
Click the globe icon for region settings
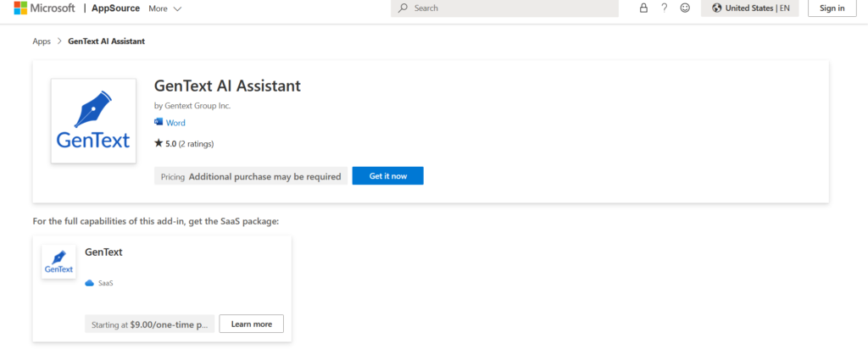(x=717, y=8)
